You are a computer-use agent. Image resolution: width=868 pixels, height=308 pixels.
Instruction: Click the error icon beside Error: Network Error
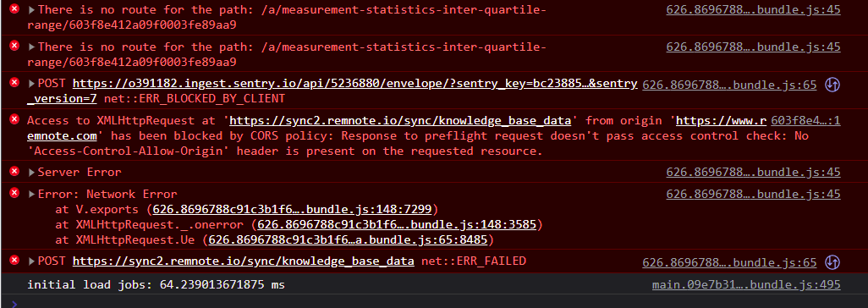[14, 194]
